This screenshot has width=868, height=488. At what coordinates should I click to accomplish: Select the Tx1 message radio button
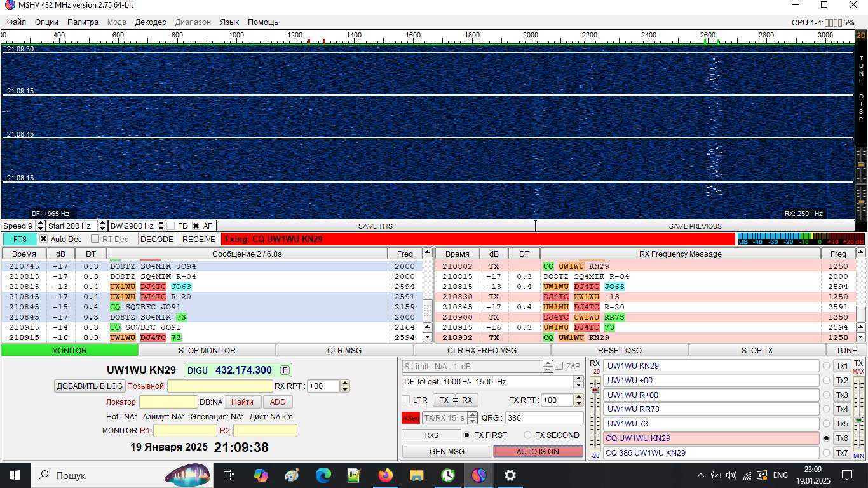826,366
